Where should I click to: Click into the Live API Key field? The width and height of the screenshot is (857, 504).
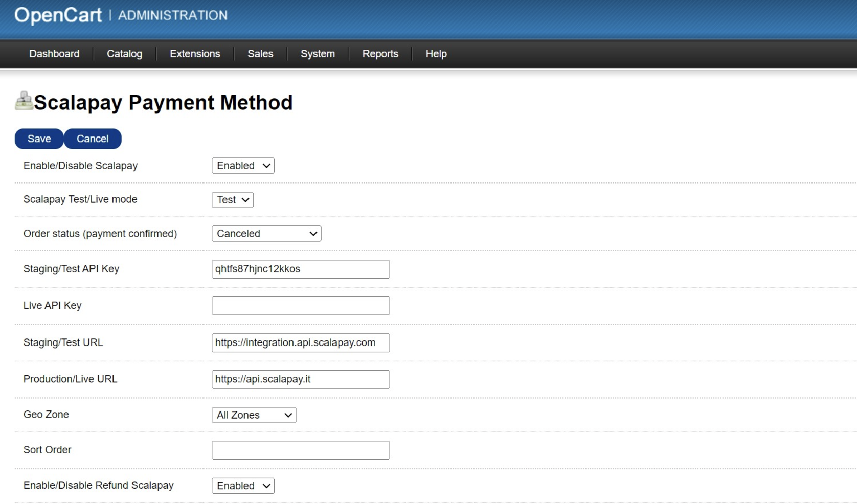coord(301,306)
